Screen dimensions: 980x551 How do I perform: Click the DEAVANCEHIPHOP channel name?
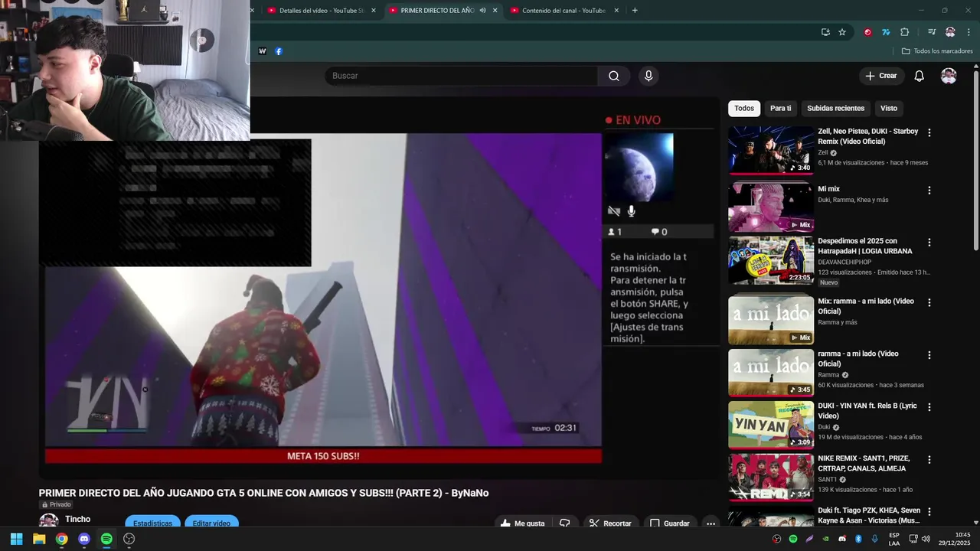click(x=844, y=262)
